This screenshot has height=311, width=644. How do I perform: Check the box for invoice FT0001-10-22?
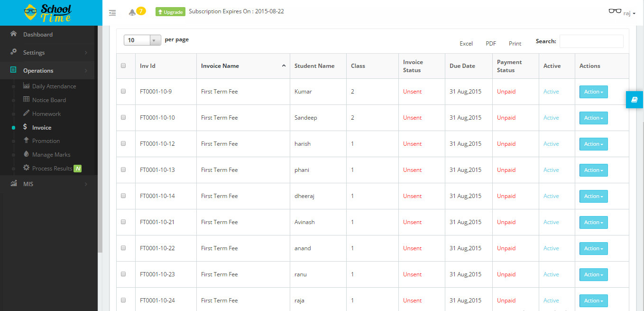(x=123, y=248)
